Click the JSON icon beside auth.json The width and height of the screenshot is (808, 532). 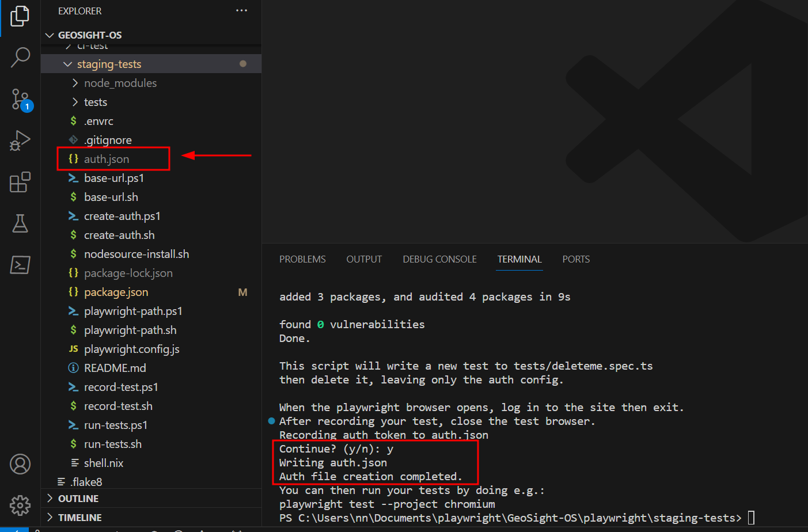point(73,159)
